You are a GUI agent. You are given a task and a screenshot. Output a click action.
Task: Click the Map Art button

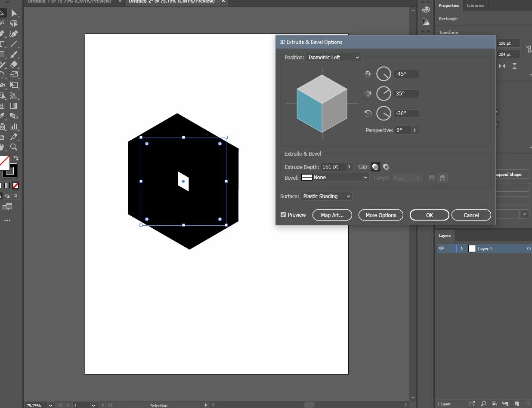point(332,215)
